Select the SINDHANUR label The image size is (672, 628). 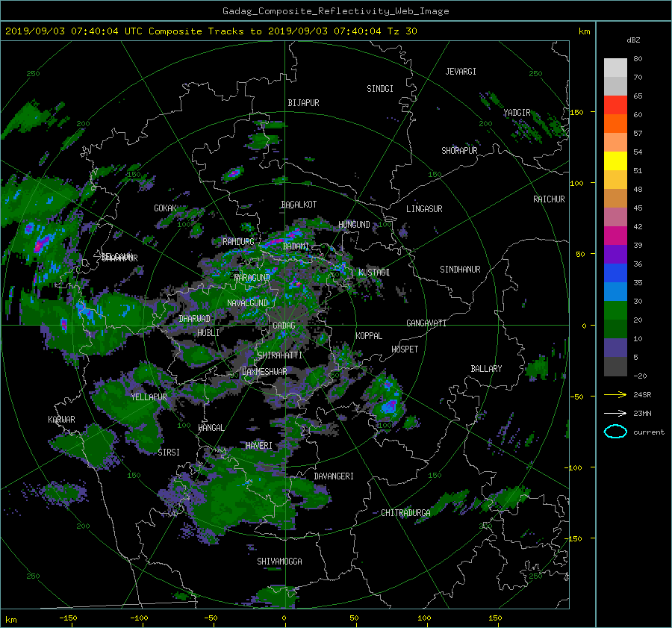click(x=460, y=270)
